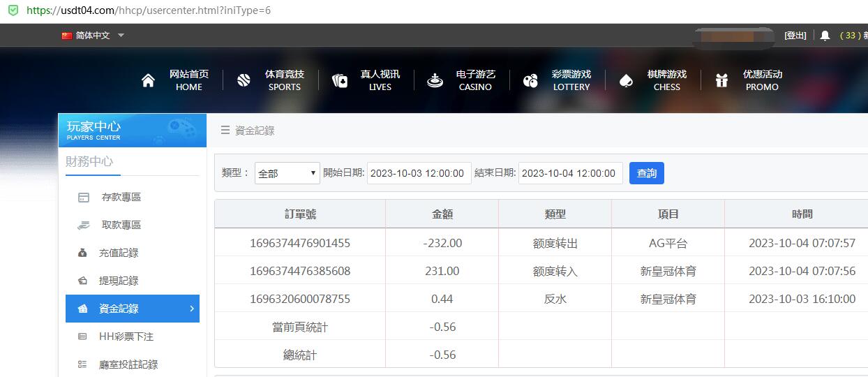868x377 pixels.
Task: Select order number 1696320600078755
Action: (300, 300)
